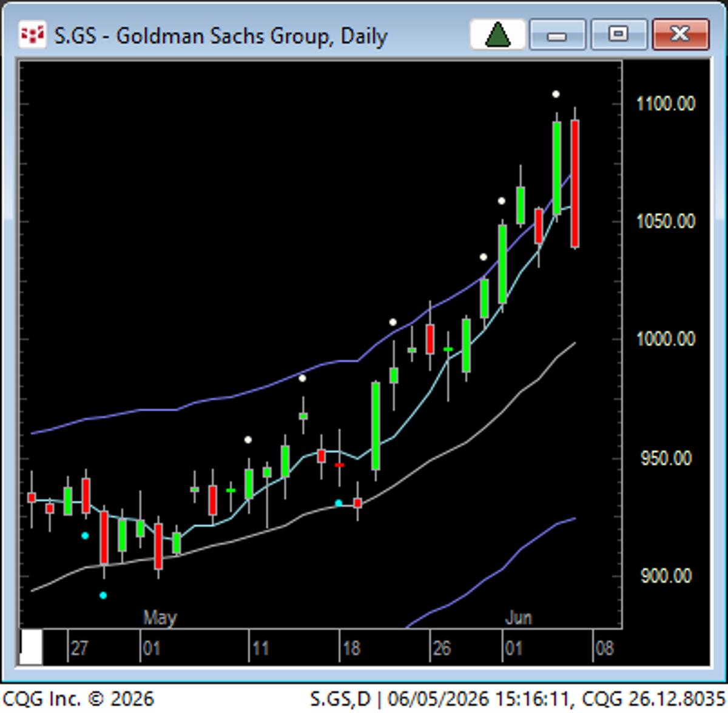
Task: Click the 26 date label on the time axis
Action: [x=441, y=648]
